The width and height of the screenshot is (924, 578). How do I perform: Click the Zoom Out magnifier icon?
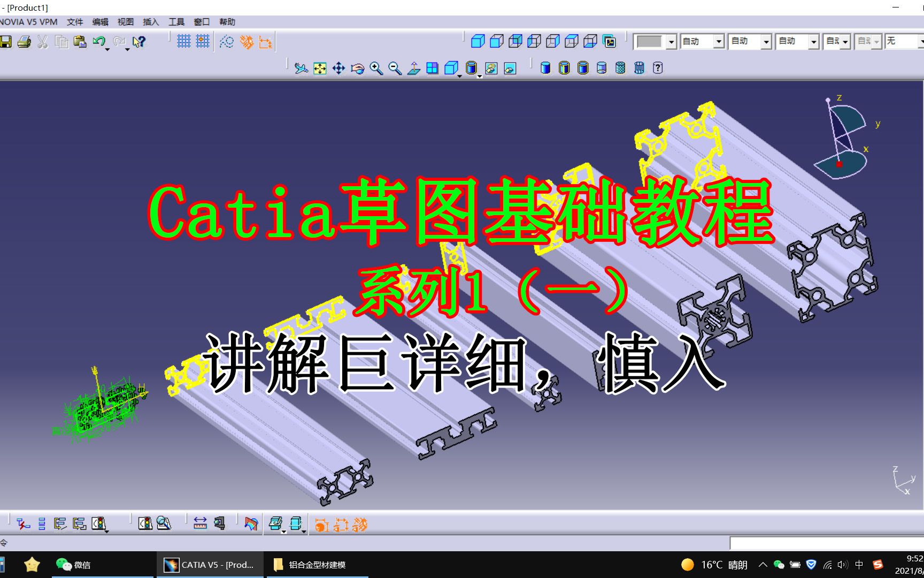tap(395, 68)
